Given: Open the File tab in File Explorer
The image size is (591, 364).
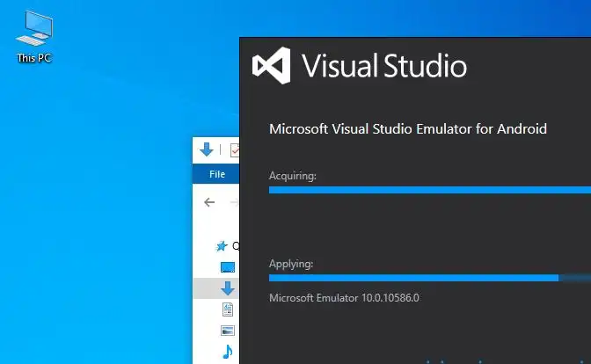Looking at the screenshot, I should pos(217,174).
